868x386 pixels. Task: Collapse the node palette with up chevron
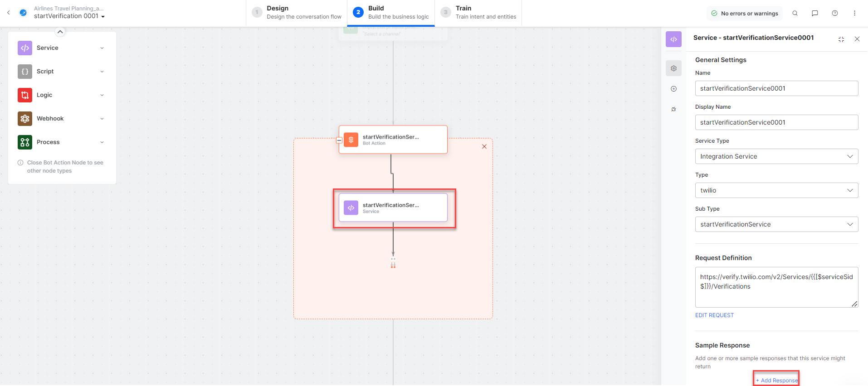point(60,32)
